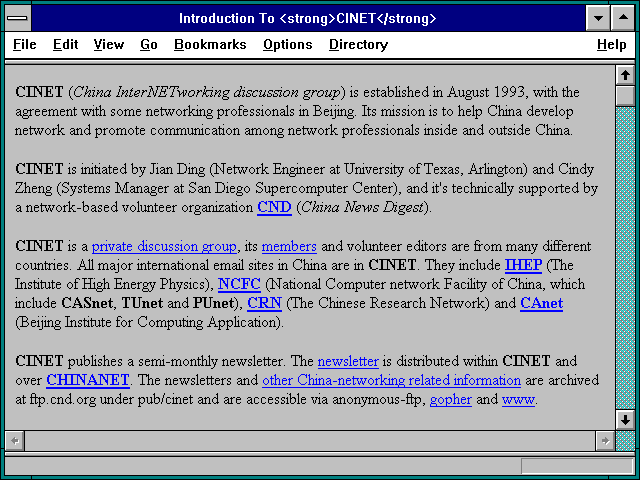Click the vertical scrollbar track below the thumb
This screenshot has width=640, height=480.
tap(625, 258)
